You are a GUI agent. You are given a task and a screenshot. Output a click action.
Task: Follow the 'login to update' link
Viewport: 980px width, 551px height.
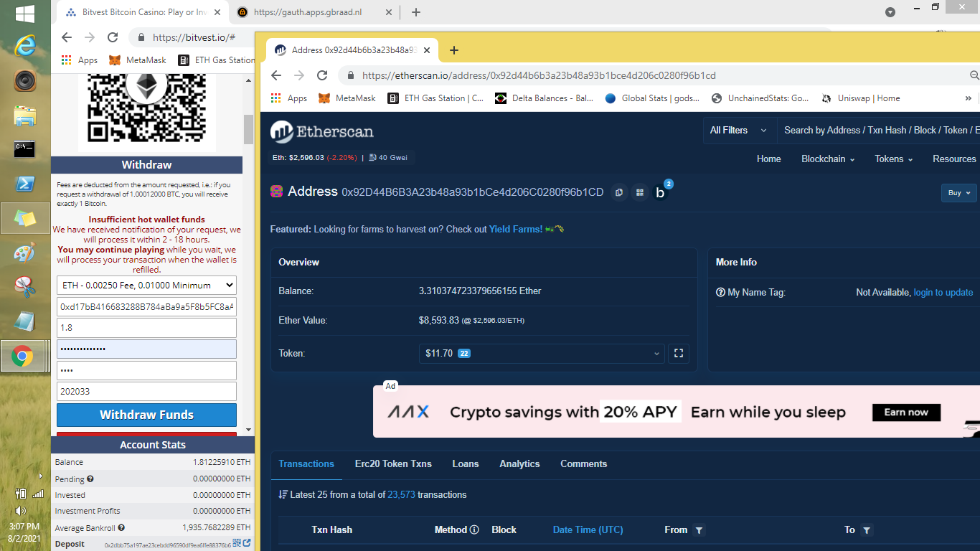tap(943, 293)
